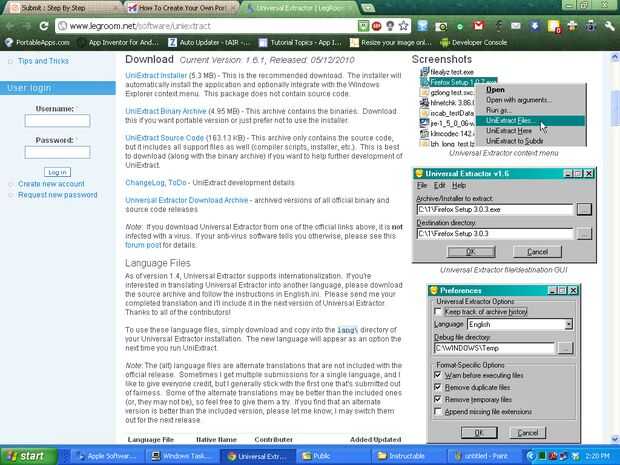Switch to Windows Task... taskbar button

[183, 456]
